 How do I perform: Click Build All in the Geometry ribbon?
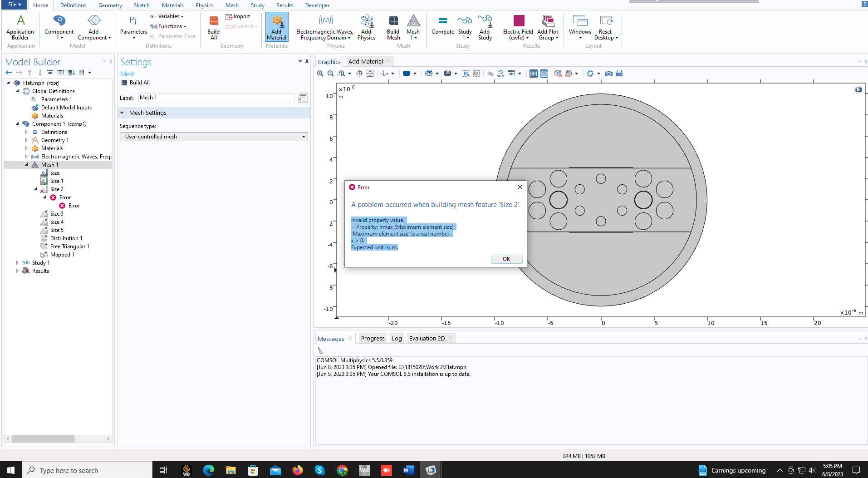click(213, 27)
